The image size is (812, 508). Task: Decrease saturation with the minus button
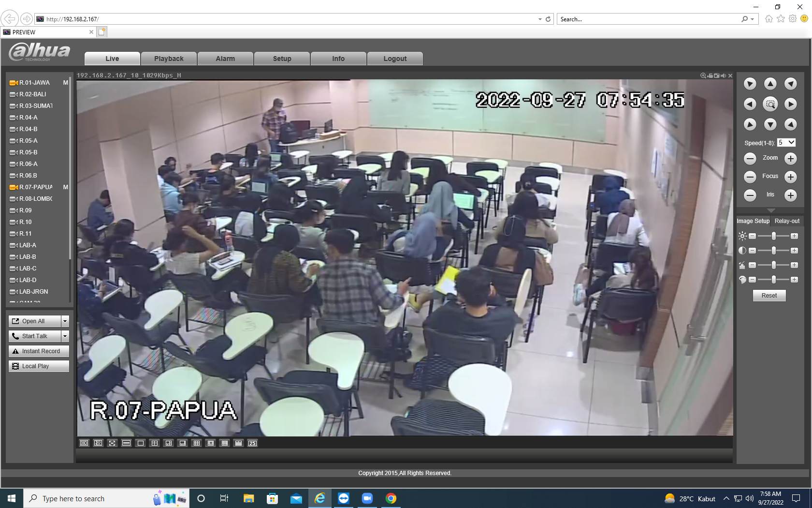[x=753, y=280]
